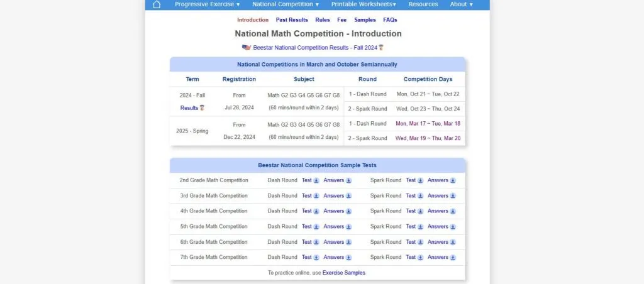
Task: Download 5th Grade Spark Round Test icon
Action: pos(420,227)
